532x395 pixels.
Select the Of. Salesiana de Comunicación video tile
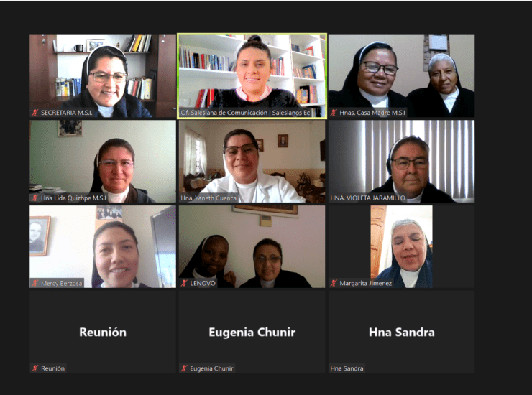click(252, 76)
